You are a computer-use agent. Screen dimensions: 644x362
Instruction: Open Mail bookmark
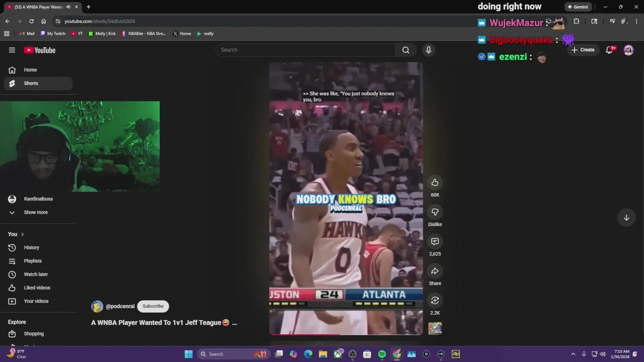pyautogui.click(x=27, y=34)
